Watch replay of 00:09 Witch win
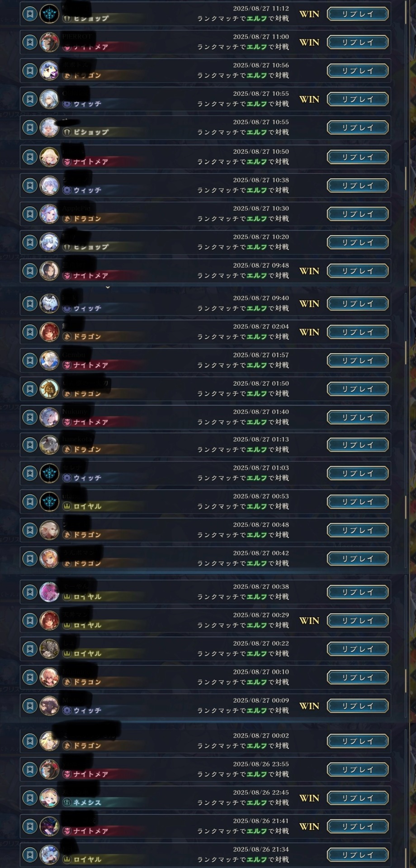 358,706
